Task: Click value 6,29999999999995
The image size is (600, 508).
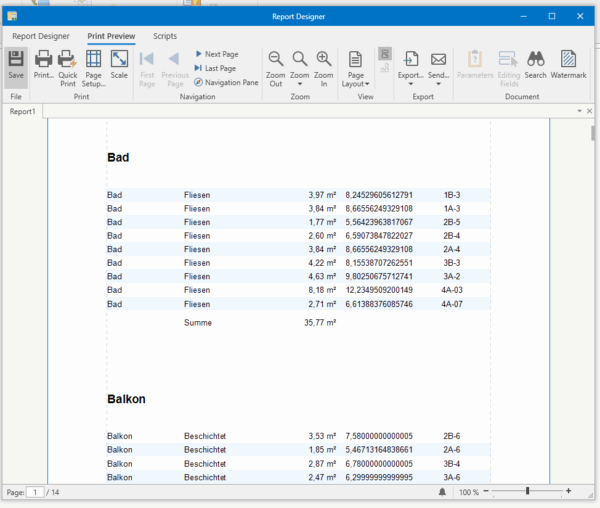Action: click(379, 477)
